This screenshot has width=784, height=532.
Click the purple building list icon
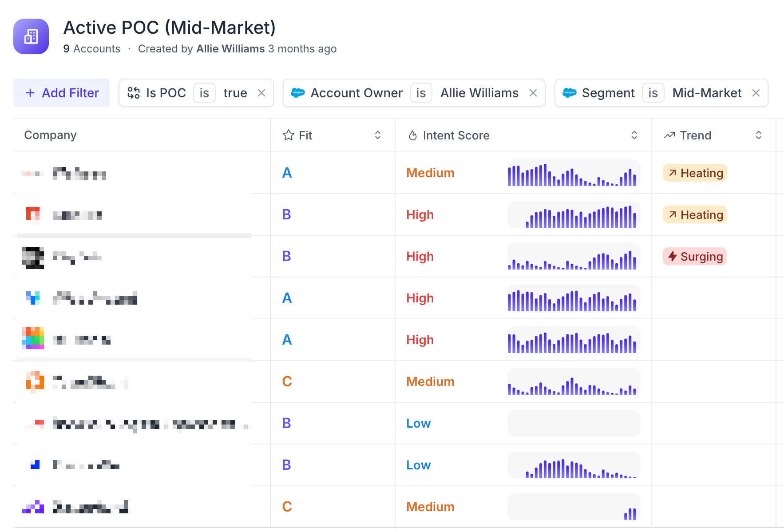[x=31, y=36]
